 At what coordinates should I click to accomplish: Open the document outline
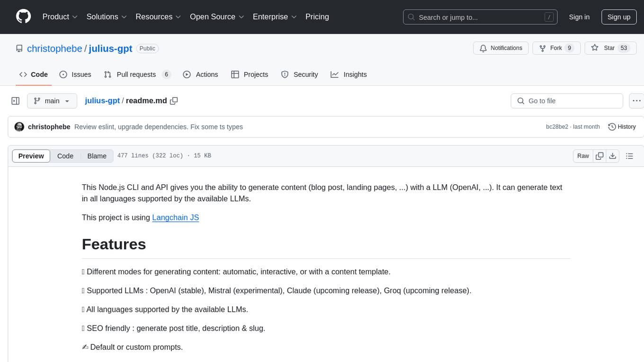click(x=629, y=156)
